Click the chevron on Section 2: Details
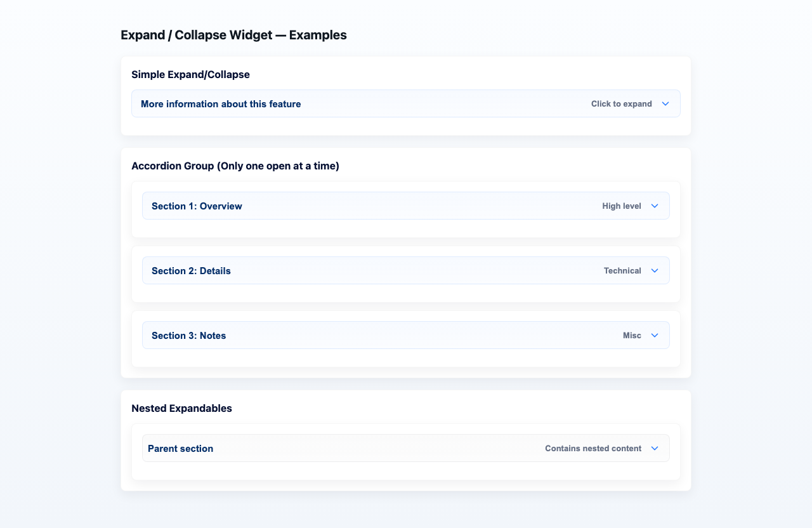This screenshot has width=812, height=528. tap(654, 270)
